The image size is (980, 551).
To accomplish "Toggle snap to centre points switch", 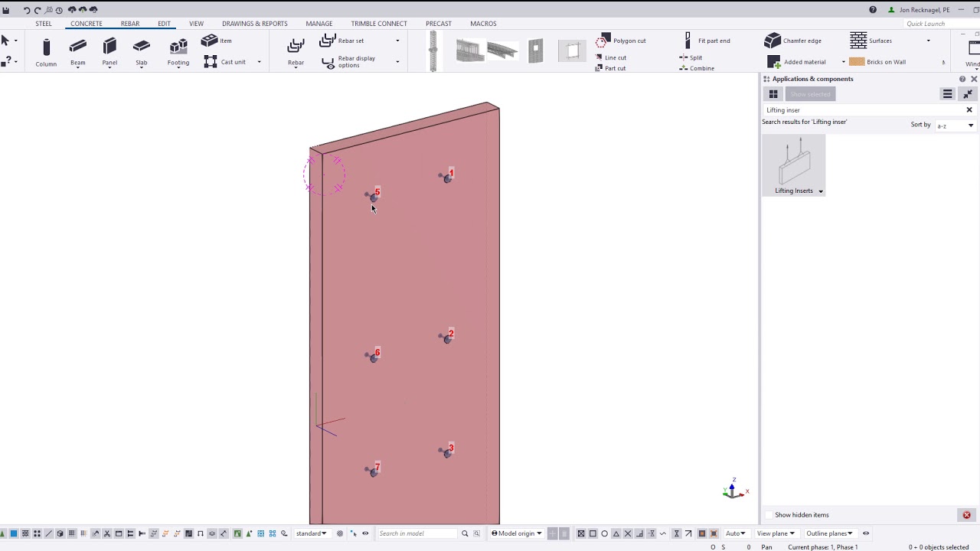I will tap(605, 533).
